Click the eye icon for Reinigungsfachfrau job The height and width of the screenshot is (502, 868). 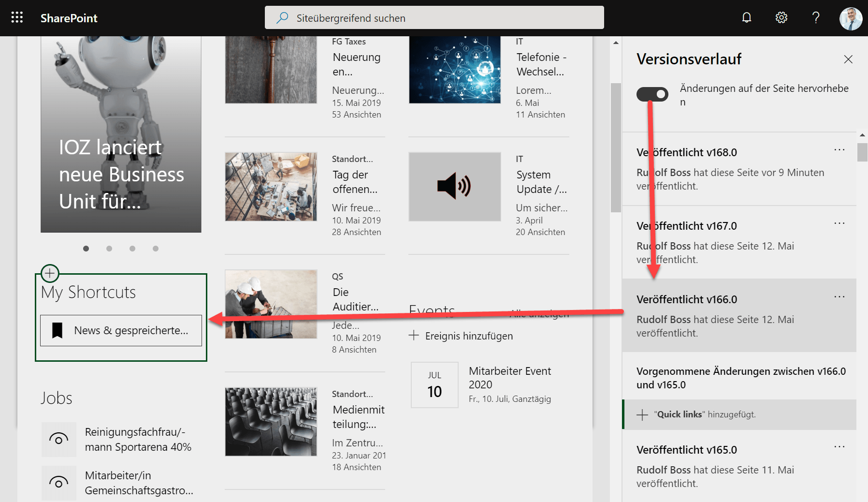click(59, 439)
